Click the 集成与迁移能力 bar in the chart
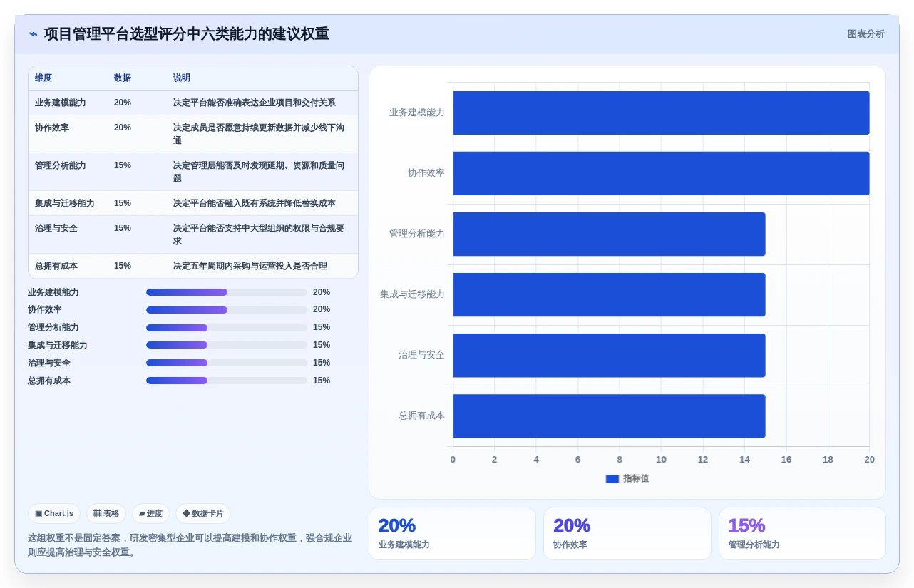This screenshot has width=914, height=588. (609, 294)
